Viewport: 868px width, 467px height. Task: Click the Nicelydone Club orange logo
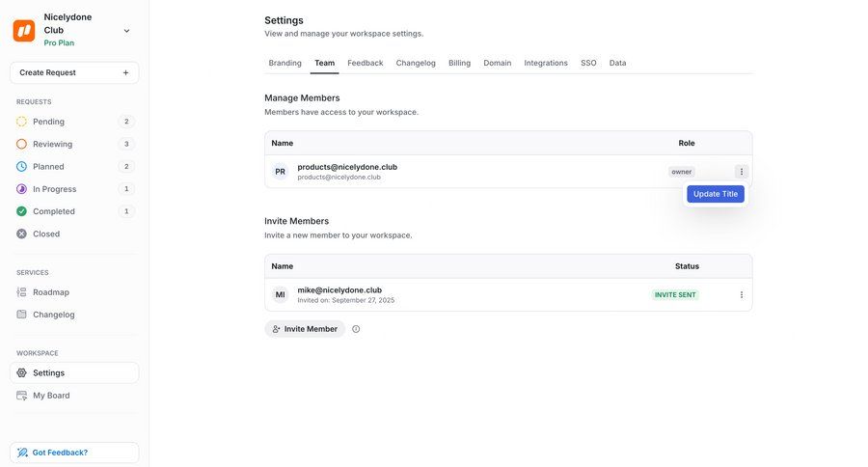click(24, 30)
